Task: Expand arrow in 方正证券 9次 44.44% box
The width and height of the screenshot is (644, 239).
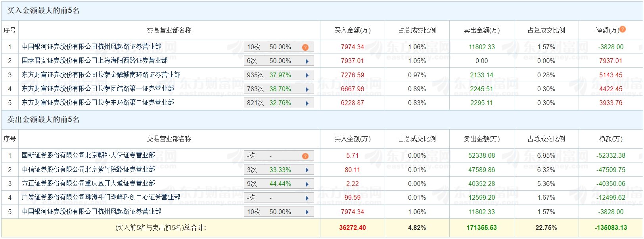Action: tap(307, 184)
